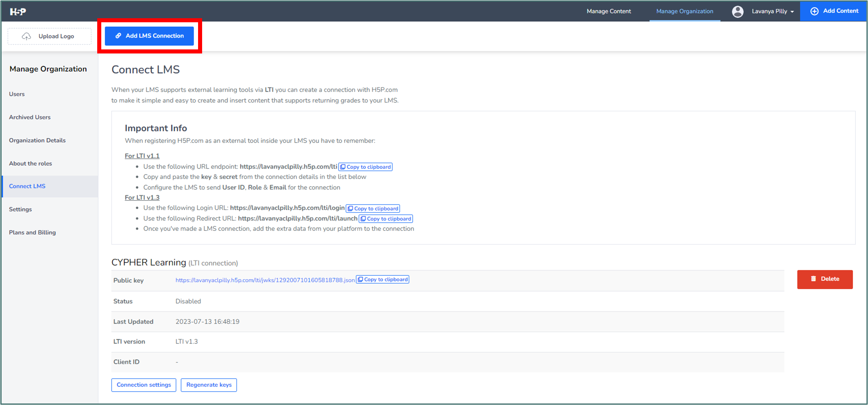
Task: Click the link icon in Add LMS Connection
Action: [x=118, y=36]
